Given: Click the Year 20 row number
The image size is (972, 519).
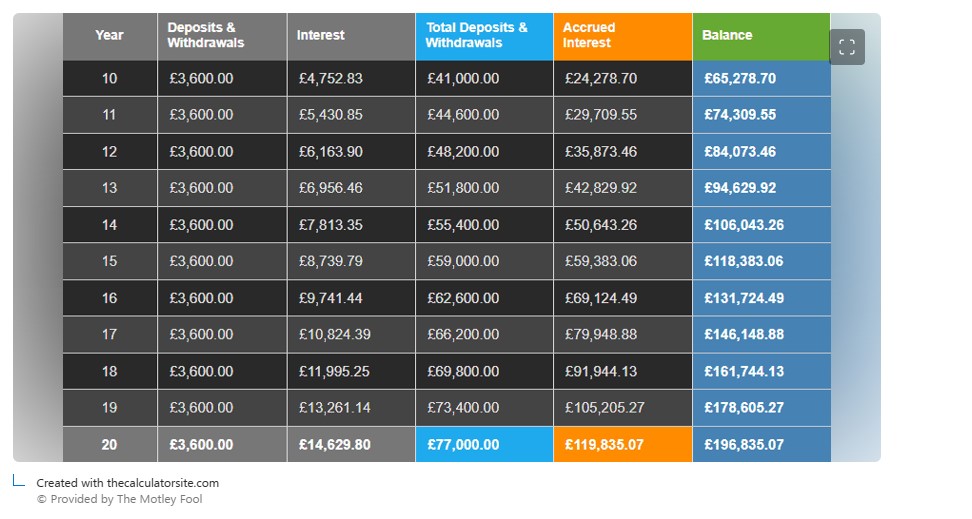Looking at the screenshot, I should (109, 445).
